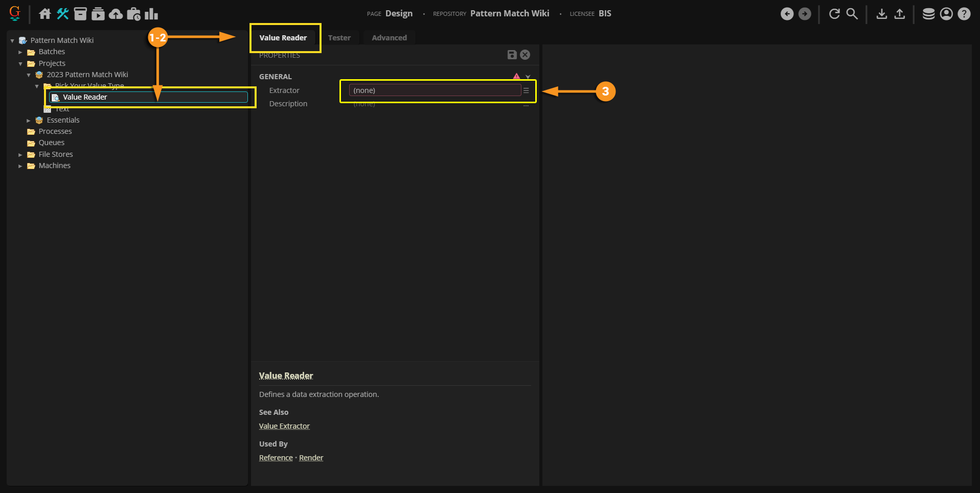Viewport: 980px width, 493px height.
Task: Expand the Essentials project node
Action: 29,121
